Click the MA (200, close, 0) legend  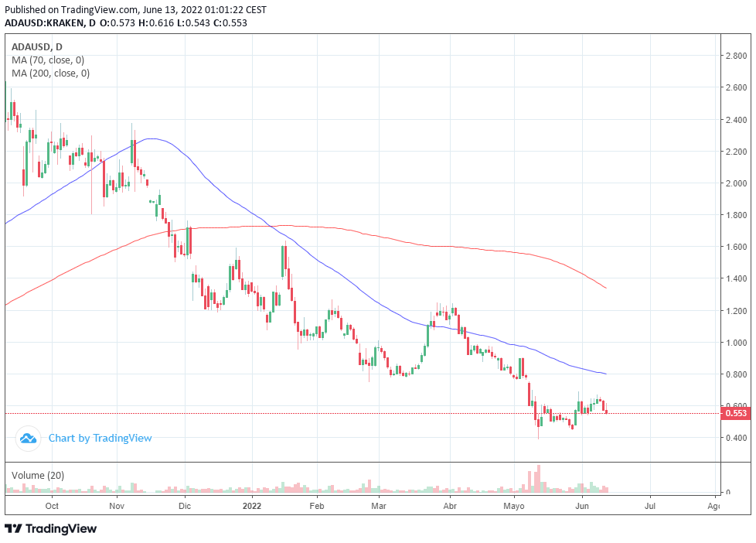[50, 73]
